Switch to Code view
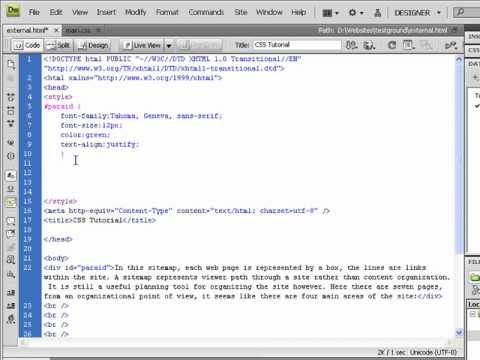 27,45
